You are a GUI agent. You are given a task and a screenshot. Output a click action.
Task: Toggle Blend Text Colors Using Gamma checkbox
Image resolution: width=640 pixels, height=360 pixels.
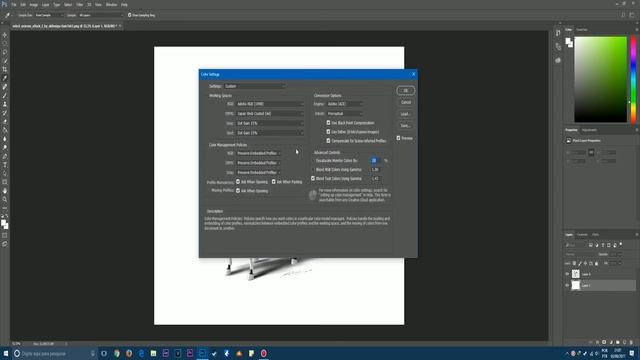point(313,178)
